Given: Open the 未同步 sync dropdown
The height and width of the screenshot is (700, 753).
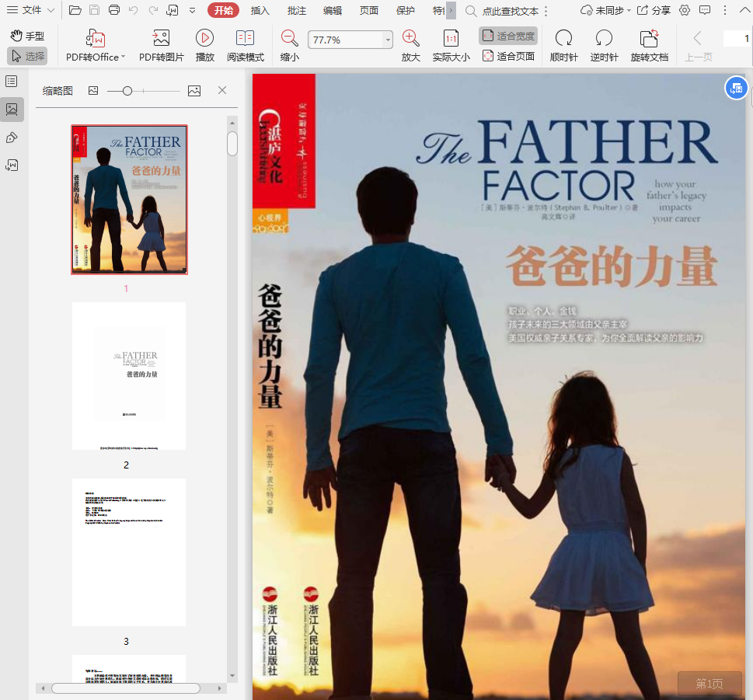Looking at the screenshot, I should [605, 11].
